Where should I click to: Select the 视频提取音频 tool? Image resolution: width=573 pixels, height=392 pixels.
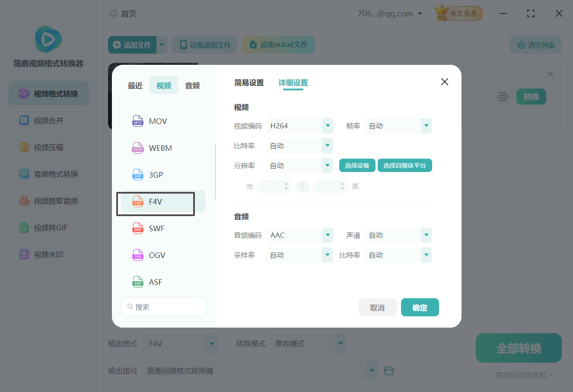(48, 201)
